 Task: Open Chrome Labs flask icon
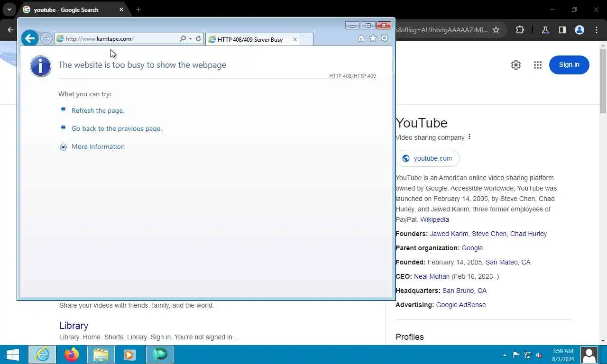click(545, 30)
